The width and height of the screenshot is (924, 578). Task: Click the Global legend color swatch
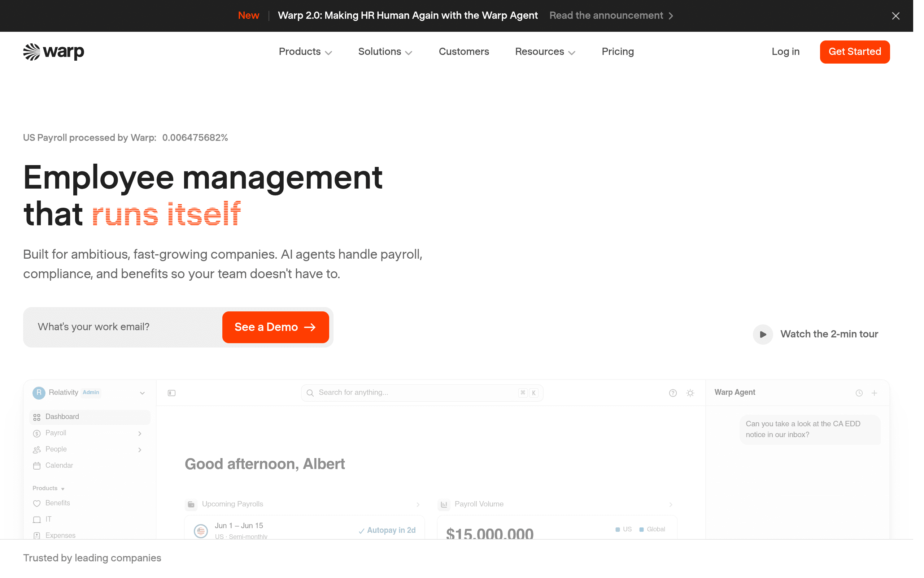coord(641,530)
